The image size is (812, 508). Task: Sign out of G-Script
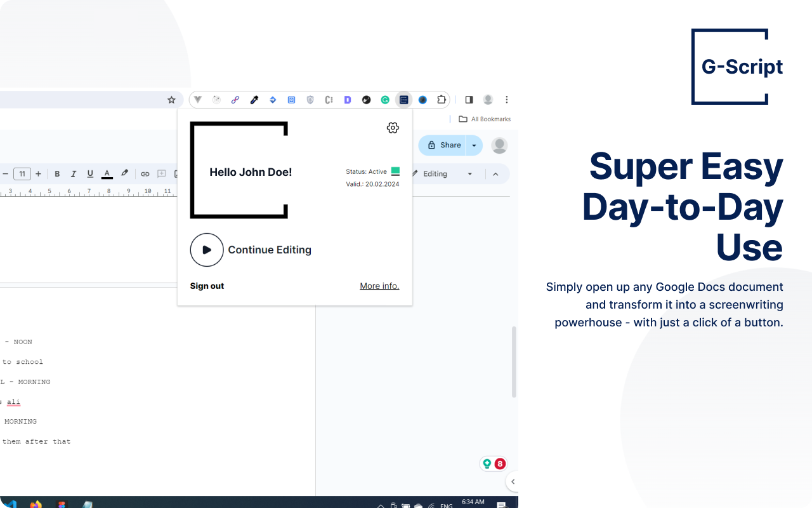click(207, 286)
